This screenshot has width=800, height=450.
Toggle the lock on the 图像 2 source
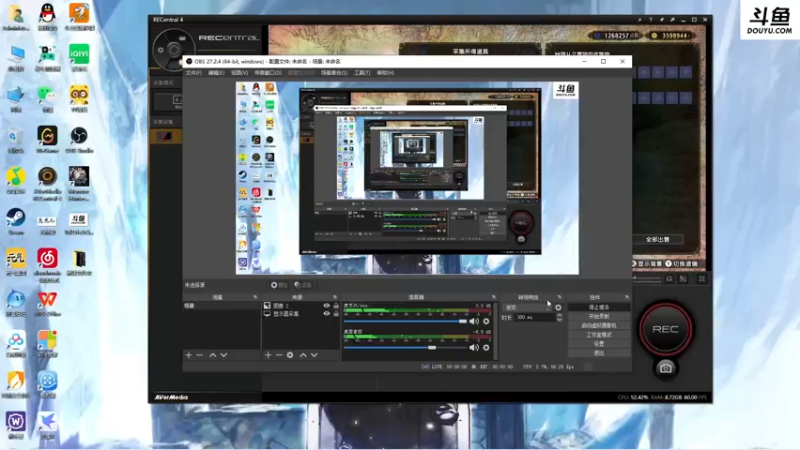[x=336, y=306]
